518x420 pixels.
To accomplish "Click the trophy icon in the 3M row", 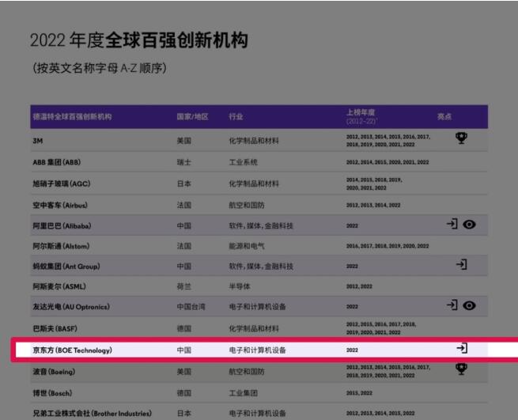I will [x=461, y=138].
